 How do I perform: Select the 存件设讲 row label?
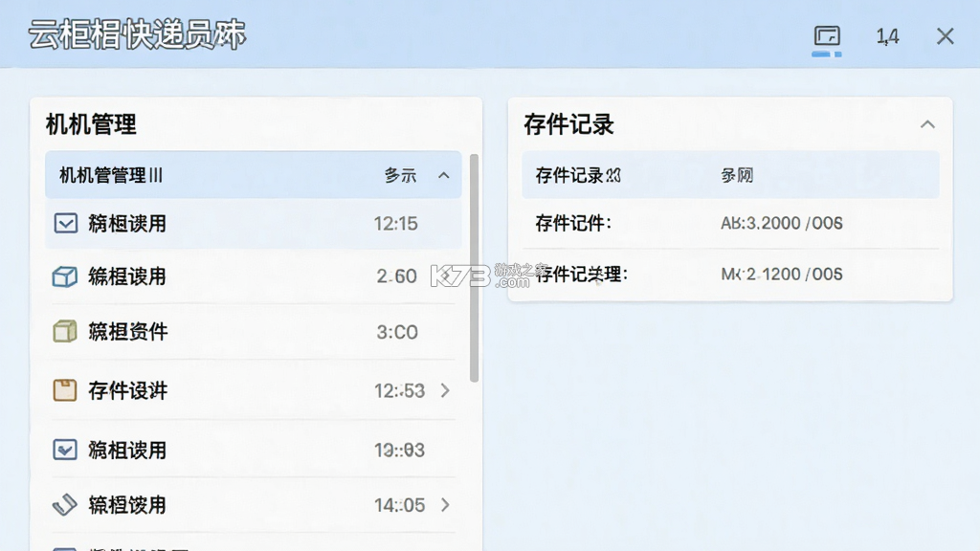pos(128,391)
